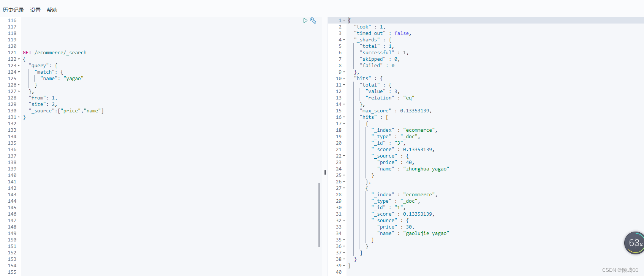
Task: Click "max_score" : 0.13353139 line
Action: coord(396,111)
